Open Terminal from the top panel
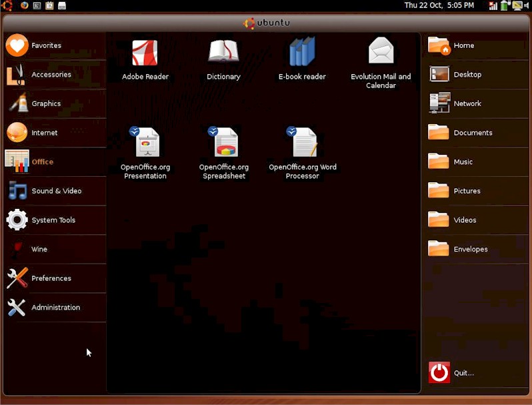The height and width of the screenshot is (405, 532). pos(37,5)
